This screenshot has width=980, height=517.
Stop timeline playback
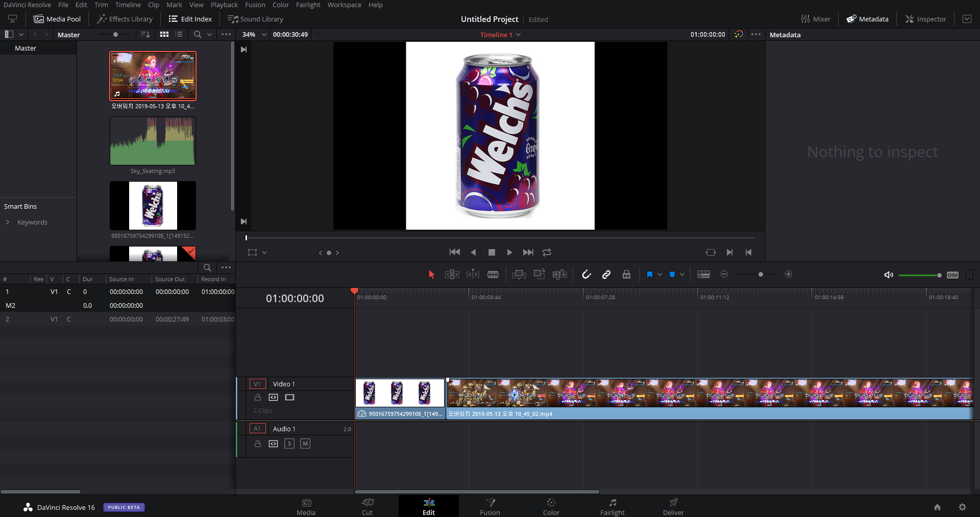pyautogui.click(x=492, y=252)
